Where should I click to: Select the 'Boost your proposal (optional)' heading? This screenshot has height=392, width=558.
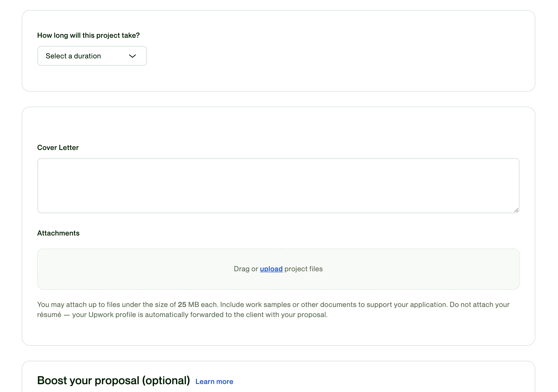click(x=114, y=380)
